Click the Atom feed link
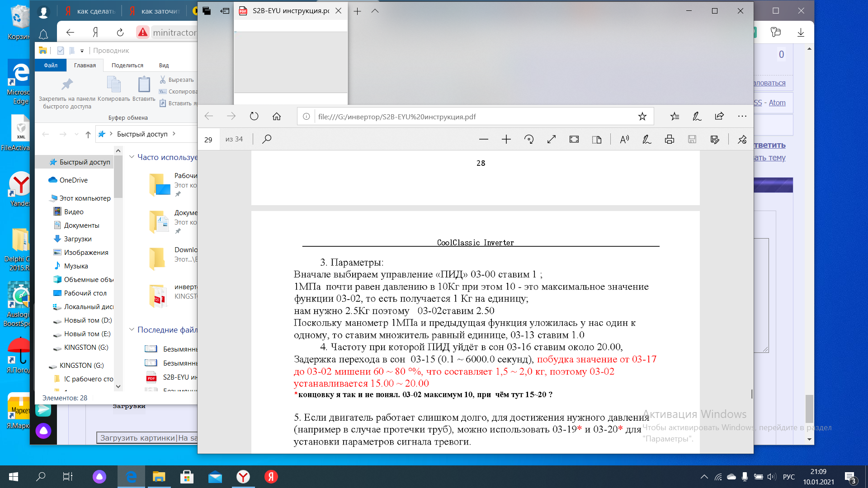868x488 pixels. [777, 103]
